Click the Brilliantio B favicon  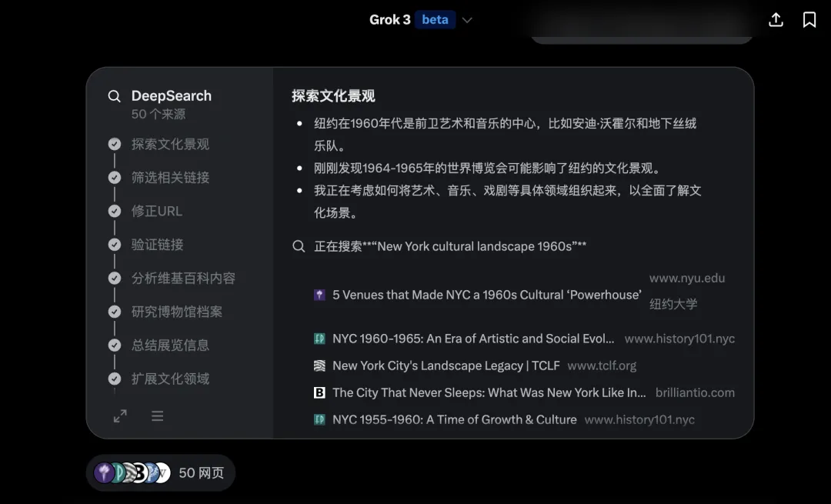(319, 392)
